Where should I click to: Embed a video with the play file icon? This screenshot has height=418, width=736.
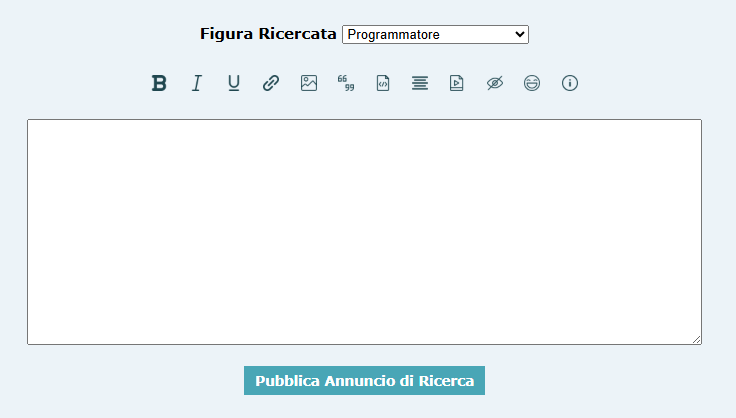point(457,83)
